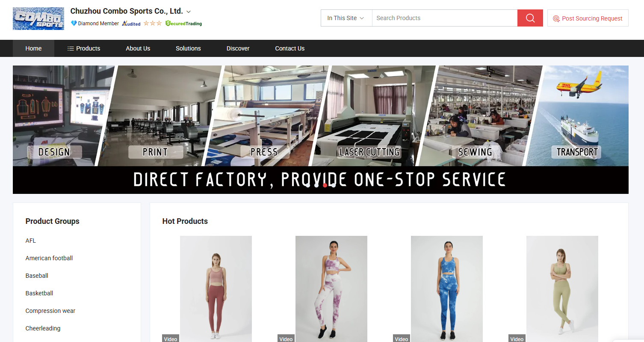Click the three-star rating icons

[x=153, y=23]
